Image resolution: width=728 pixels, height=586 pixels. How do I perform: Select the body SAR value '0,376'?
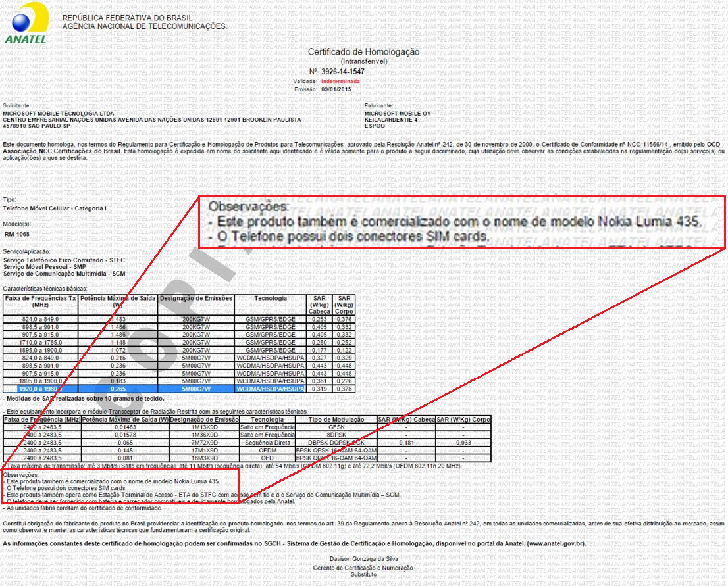coord(344,319)
